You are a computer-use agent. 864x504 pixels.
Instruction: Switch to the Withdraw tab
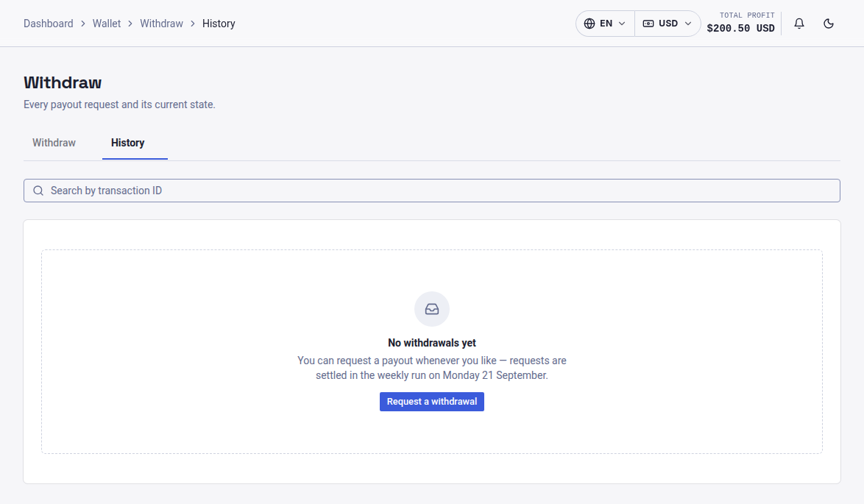54,143
